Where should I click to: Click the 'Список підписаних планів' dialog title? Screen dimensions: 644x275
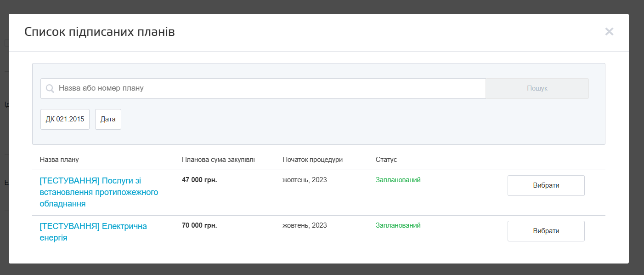pos(99,32)
